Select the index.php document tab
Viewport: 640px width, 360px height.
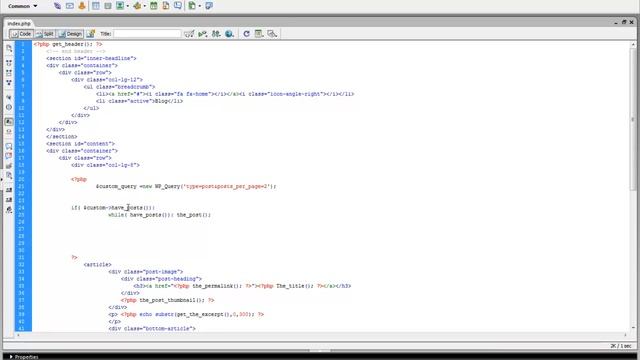click(19, 24)
